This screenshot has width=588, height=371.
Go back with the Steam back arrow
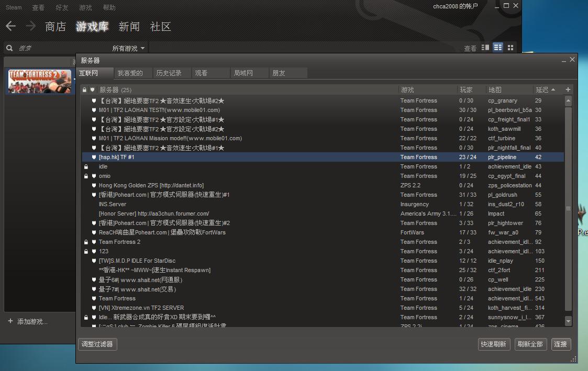[x=11, y=26]
